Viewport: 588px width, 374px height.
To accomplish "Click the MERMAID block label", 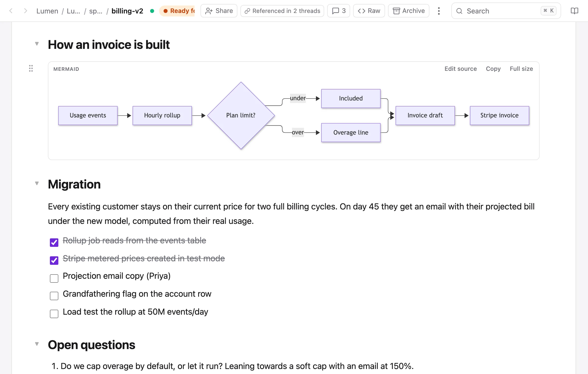I will click(x=66, y=69).
